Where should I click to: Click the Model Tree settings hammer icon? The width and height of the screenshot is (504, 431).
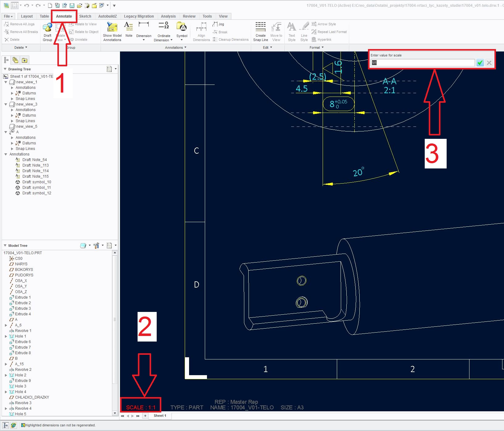(96, 246)
